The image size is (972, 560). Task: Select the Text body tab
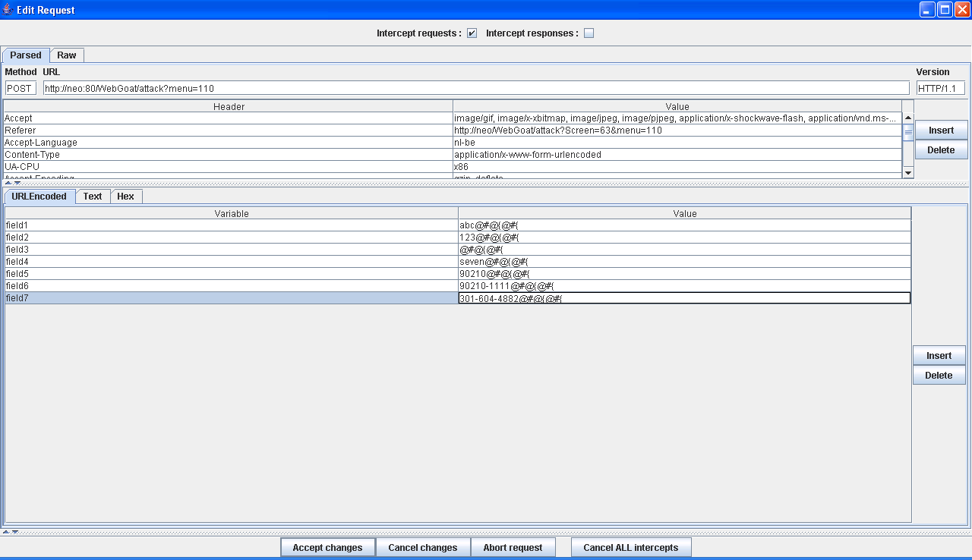tap(93, 197)
